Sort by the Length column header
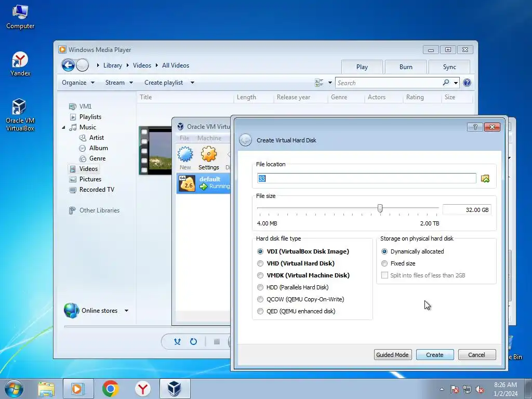This screenshot has height=399, width=532. click(254, 97)
